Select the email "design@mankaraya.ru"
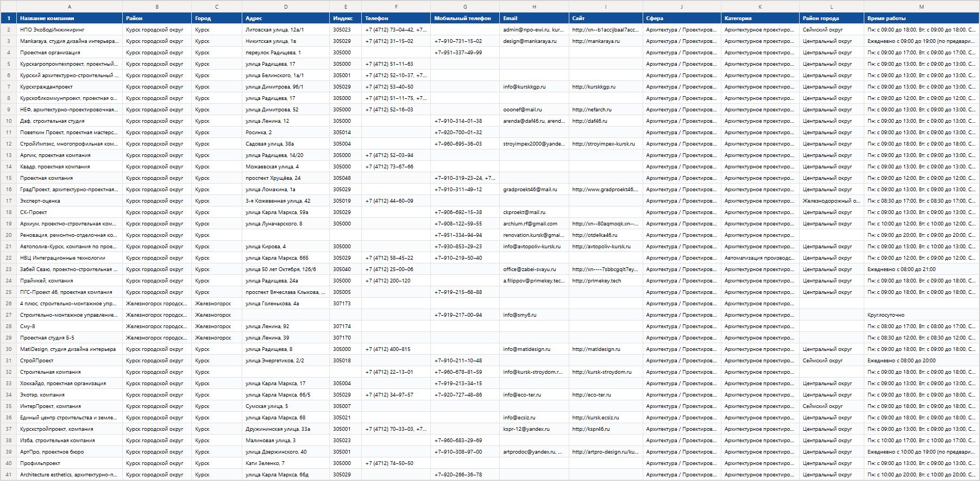Image resolution: width=980 pixels, height=490 pixels. 534,41
